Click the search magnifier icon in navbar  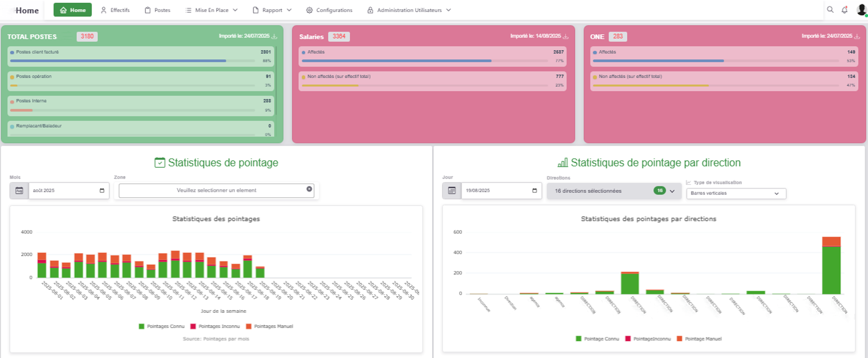pos(830,10)
